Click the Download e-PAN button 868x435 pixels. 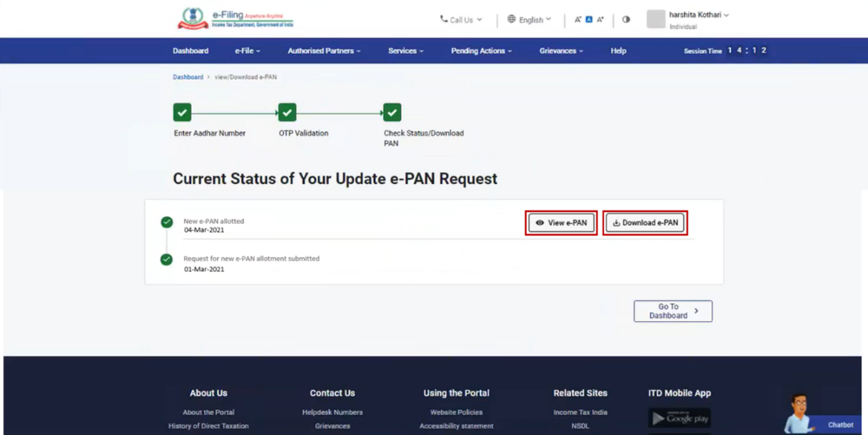tap(645, 223)
